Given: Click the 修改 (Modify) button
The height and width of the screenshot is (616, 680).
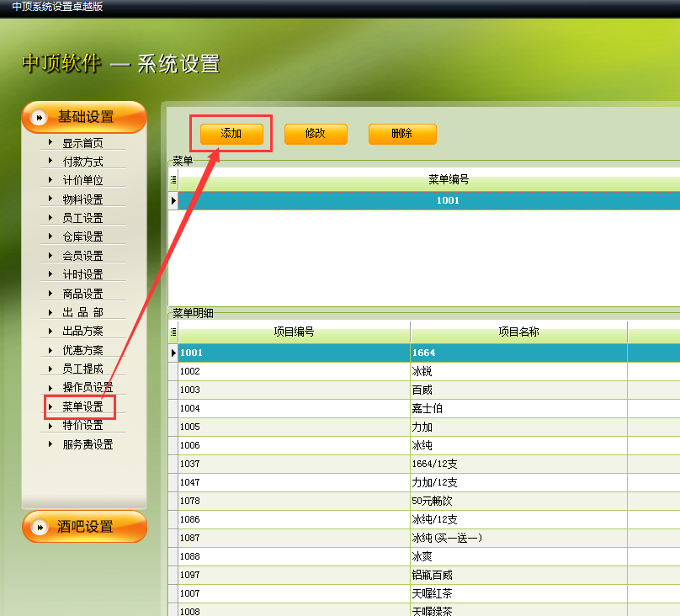Looking at the screenshot, I should coord(316,134).
